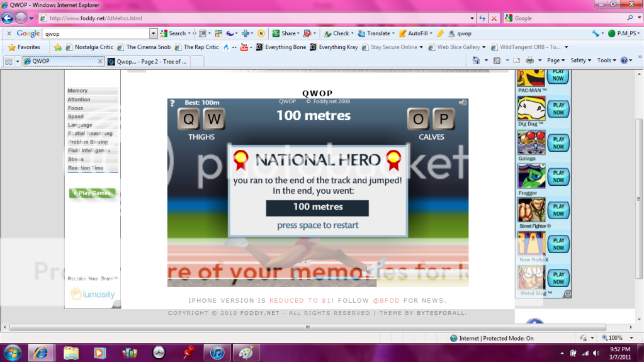Click the Home icon in command bar

(476, 60)
